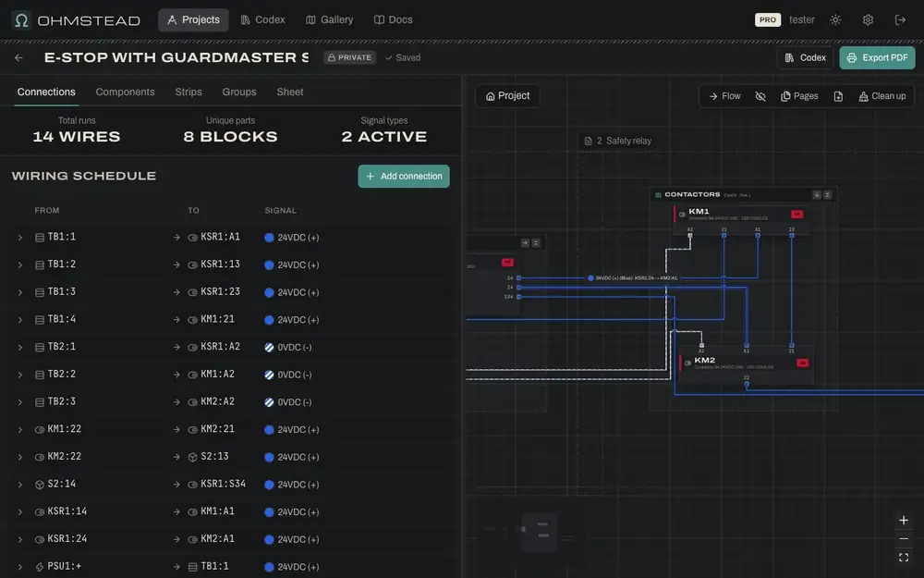
Task: Click the Project home button on canvas
Action: click(x=507, y=96)
